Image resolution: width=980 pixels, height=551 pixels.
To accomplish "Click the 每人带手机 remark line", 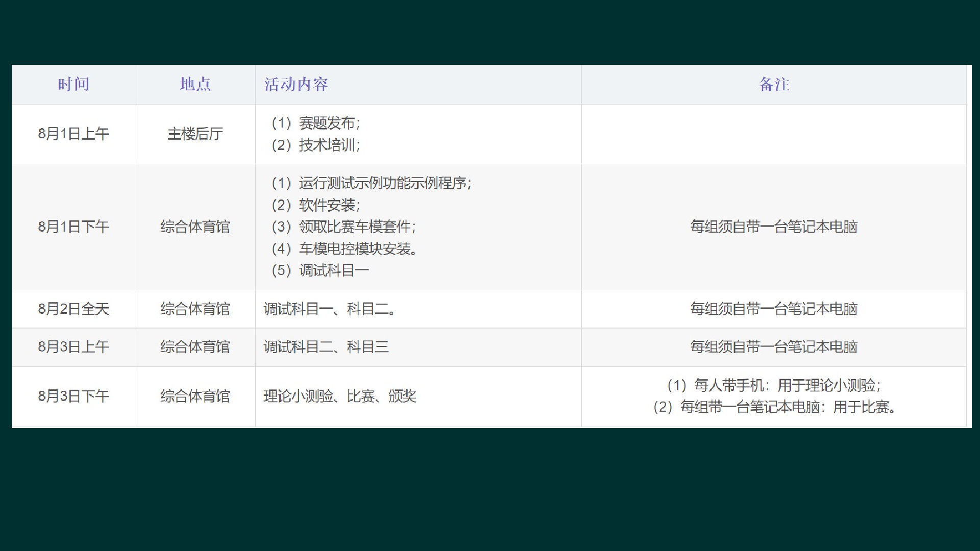I will click(x=774, y=385).
